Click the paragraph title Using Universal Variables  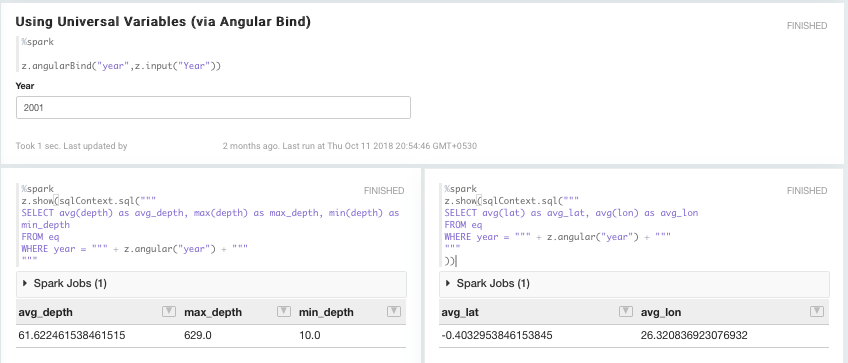163,22
